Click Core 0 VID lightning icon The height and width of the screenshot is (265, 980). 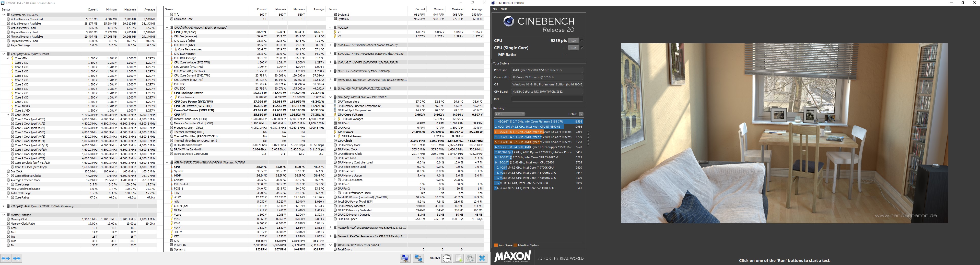[x=13, y=62]
